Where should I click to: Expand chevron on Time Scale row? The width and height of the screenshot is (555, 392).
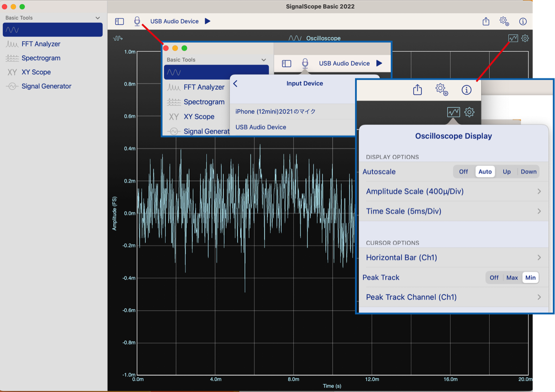539,211
